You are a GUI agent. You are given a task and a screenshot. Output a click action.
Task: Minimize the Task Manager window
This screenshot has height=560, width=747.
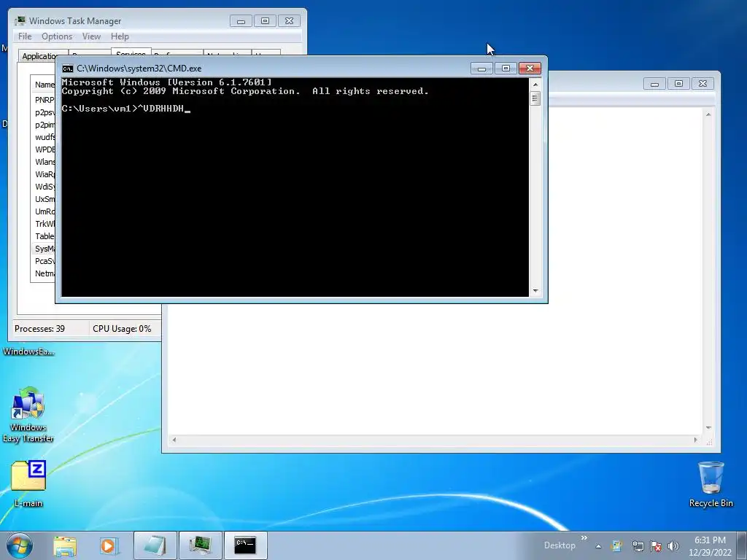tap(241, 21)
